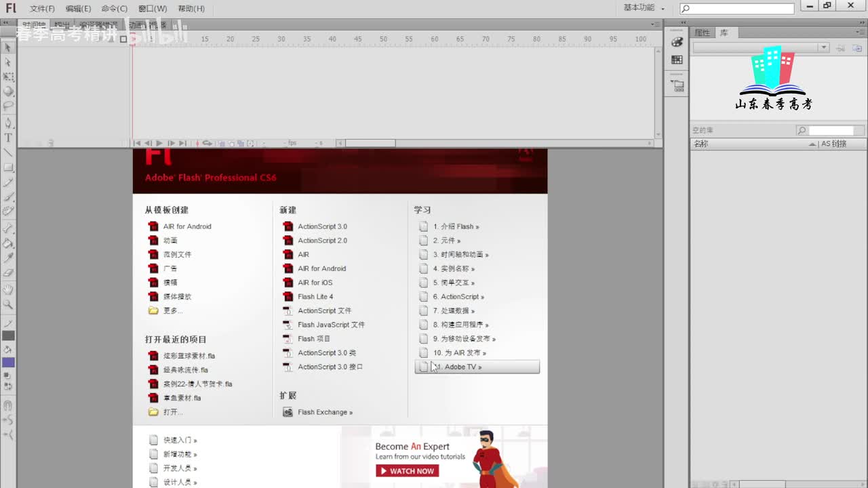Go to first frame in timeline
Viewport: 868px width, 488px height.
pyautogui.click(x=137, y=143)
